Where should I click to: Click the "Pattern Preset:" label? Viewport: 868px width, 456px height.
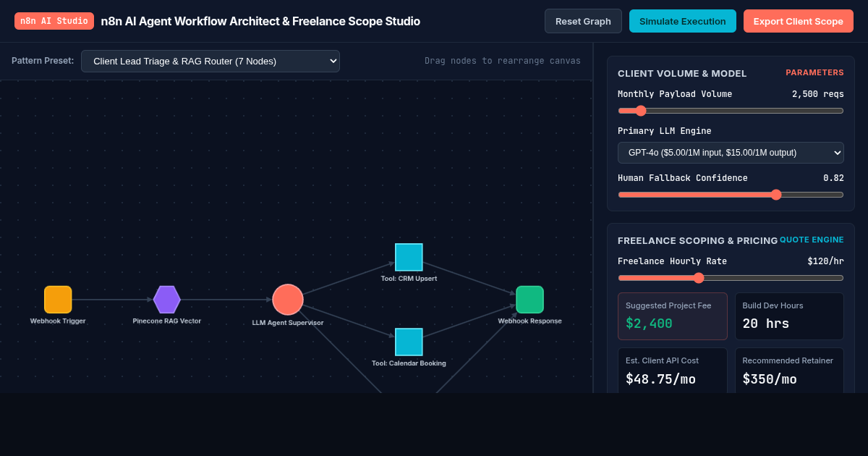pos(43,61)
